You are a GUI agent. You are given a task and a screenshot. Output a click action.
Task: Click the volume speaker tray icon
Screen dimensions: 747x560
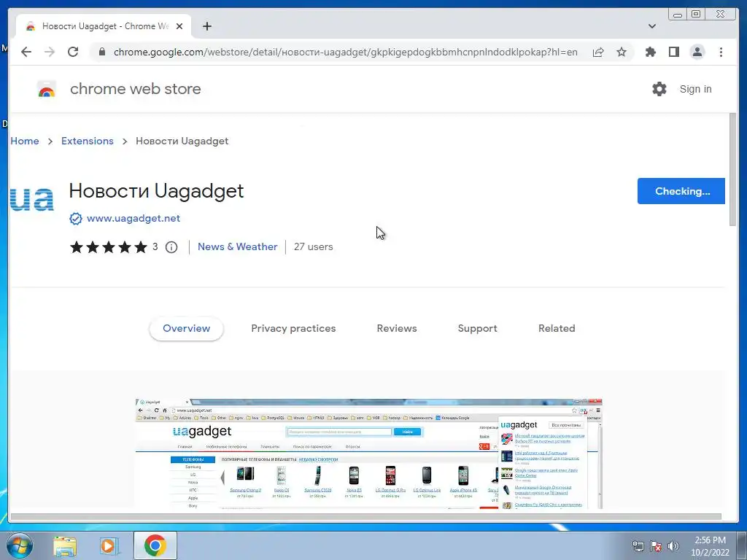click(x=673, y=547)
